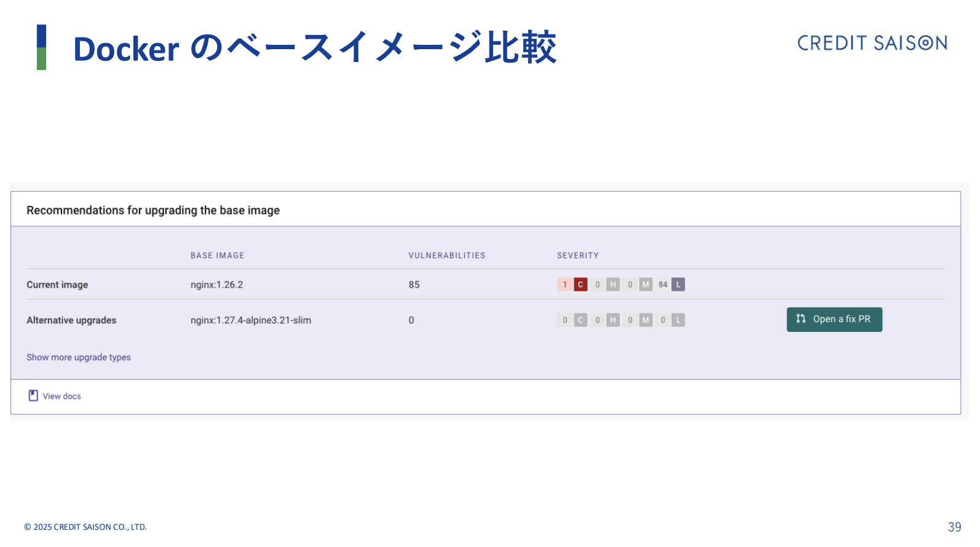Click the red C critical badge for nginx:1.26.2

(580, 285)
